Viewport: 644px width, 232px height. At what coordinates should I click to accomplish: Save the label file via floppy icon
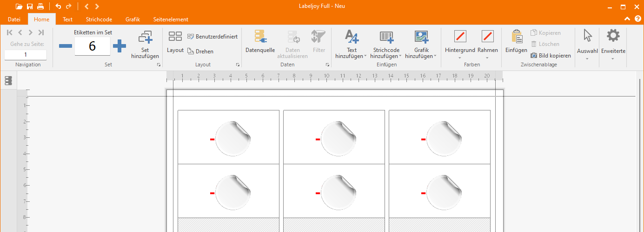click(30, 6)
